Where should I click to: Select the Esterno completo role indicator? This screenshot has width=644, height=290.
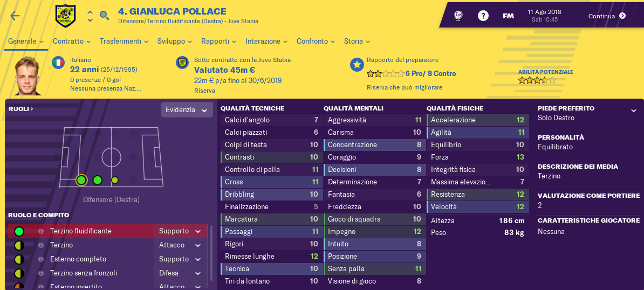pyautogui.click(x=19, y=259)
